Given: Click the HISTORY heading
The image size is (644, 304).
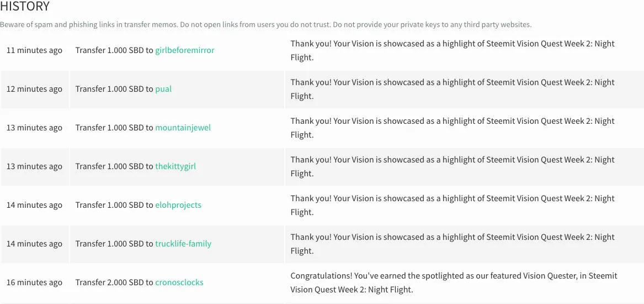Looking at the screenshot, I should (25, 7).
